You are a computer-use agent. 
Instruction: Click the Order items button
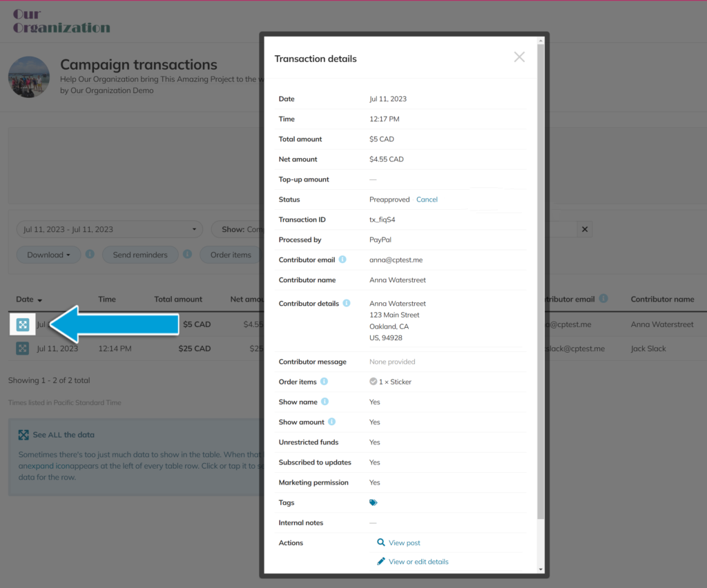coord(231,255)
